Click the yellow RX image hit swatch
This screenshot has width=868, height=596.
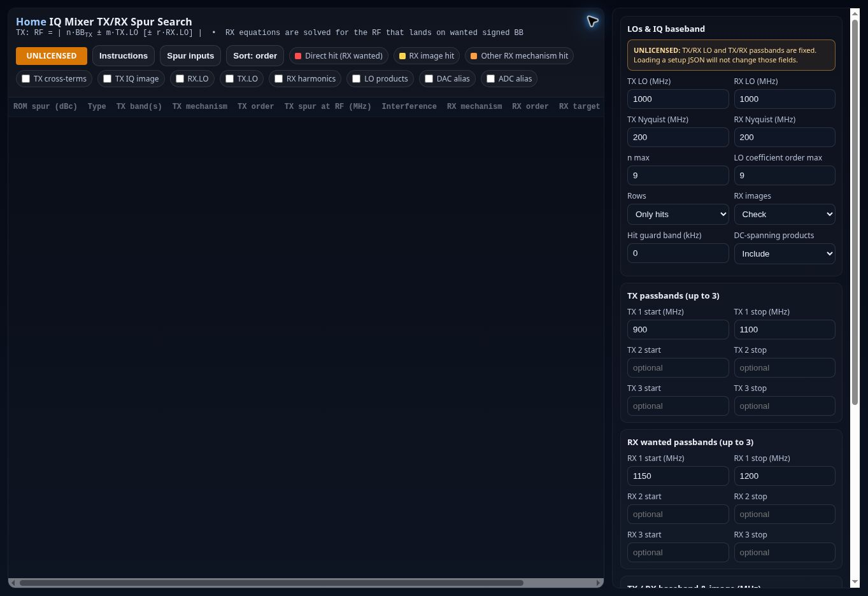(x=402, y=56)
